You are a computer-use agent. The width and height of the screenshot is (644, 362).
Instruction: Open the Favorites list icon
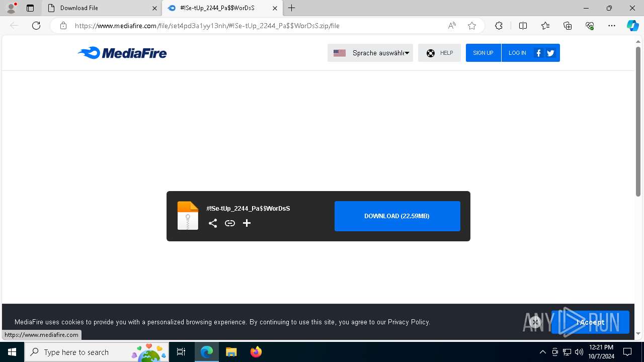point(545,26)
